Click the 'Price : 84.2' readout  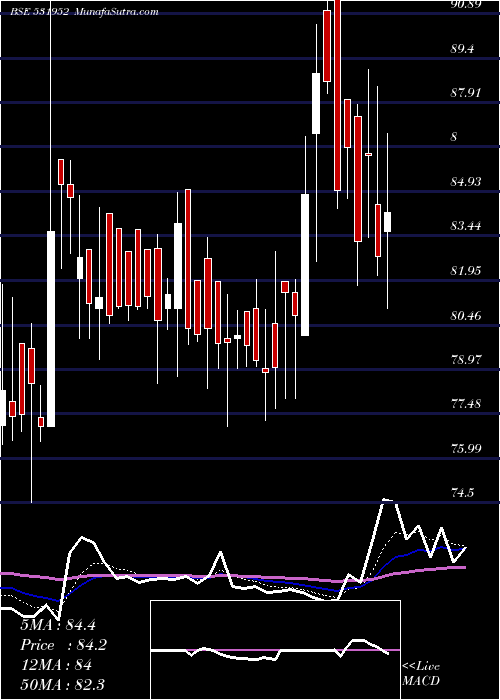(63, 645)
